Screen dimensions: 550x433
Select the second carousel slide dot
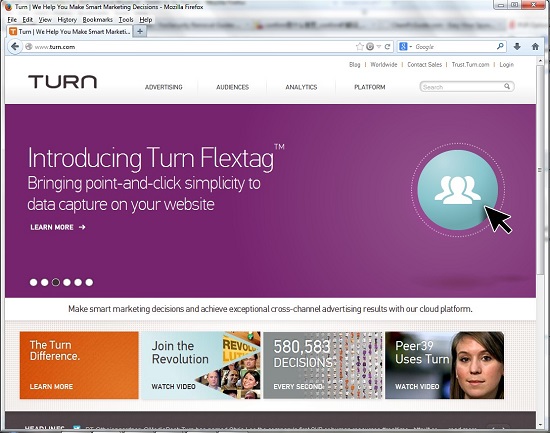pyautogui.click(x=45, y=282)
